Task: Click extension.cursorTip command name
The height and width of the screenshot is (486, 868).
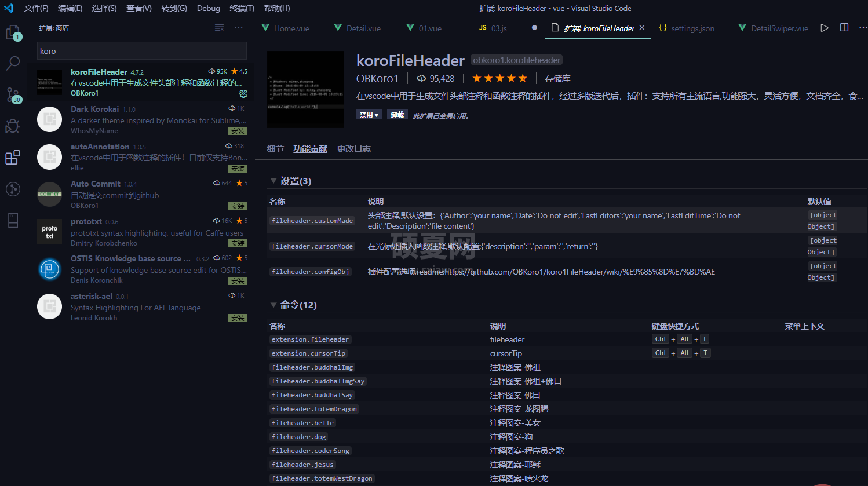Action: [x=308, y=353]
